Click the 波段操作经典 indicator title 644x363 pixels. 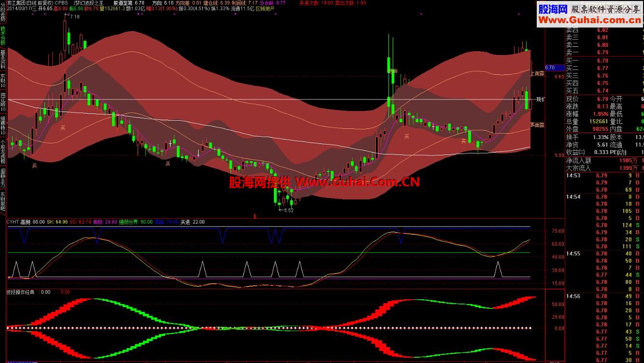pyautogui.click(x=21, y=292)
